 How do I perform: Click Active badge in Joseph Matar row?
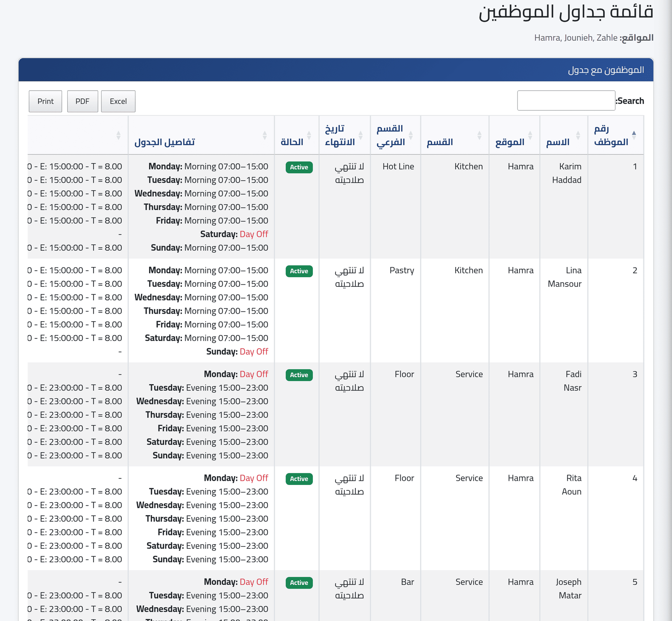pos(299,583)
